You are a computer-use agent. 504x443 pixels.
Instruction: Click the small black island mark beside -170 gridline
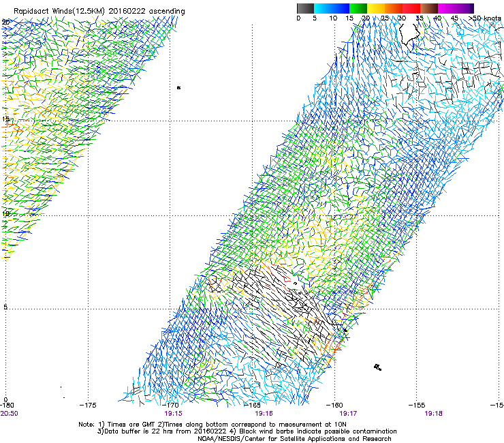[178, 87]
